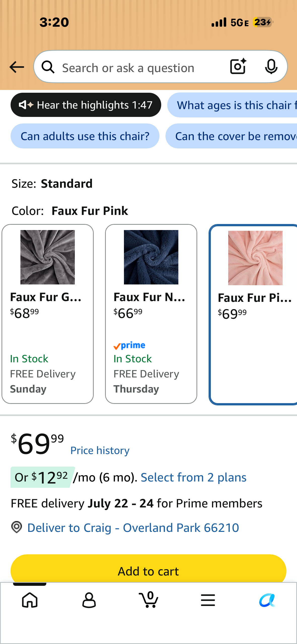This screenshot has width=297, height=644.
Task: Tap the back arrow icon
Action: tap(17, 67)
